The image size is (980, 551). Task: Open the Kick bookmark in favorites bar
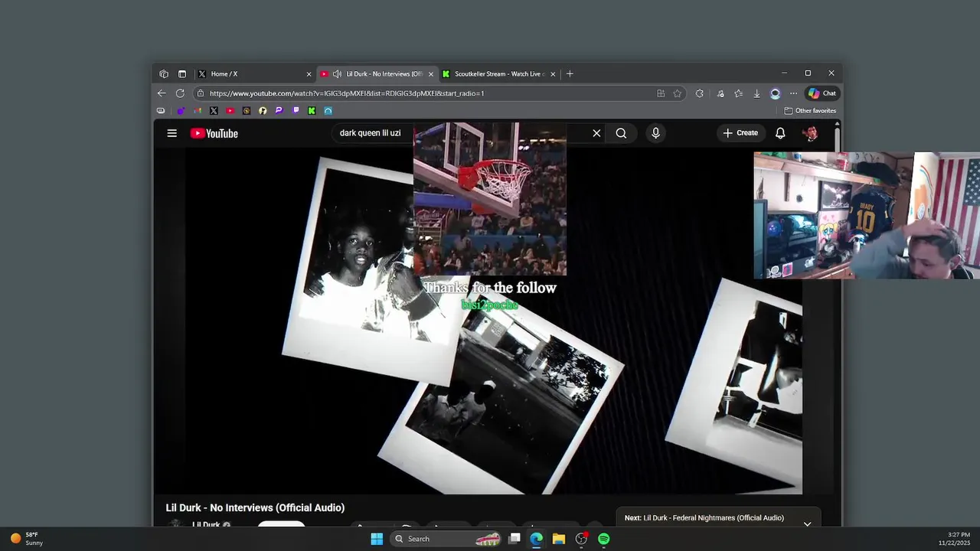(x=312, y=111)
